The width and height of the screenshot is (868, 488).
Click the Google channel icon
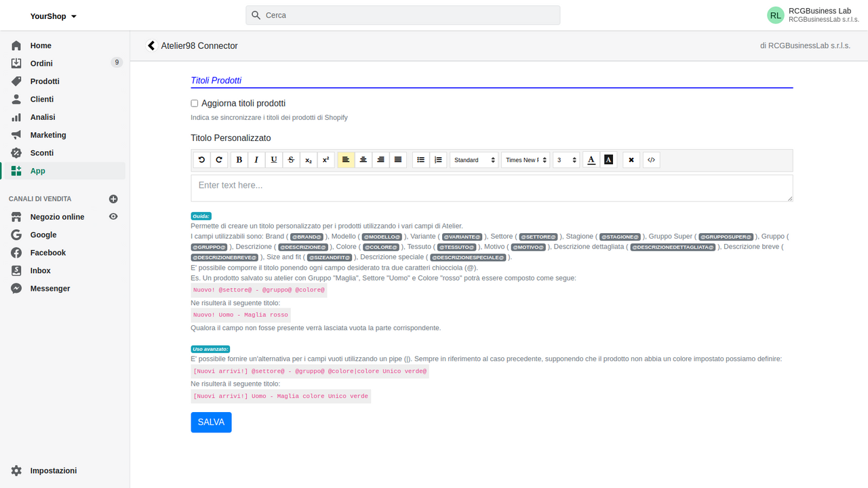[16, 235]
